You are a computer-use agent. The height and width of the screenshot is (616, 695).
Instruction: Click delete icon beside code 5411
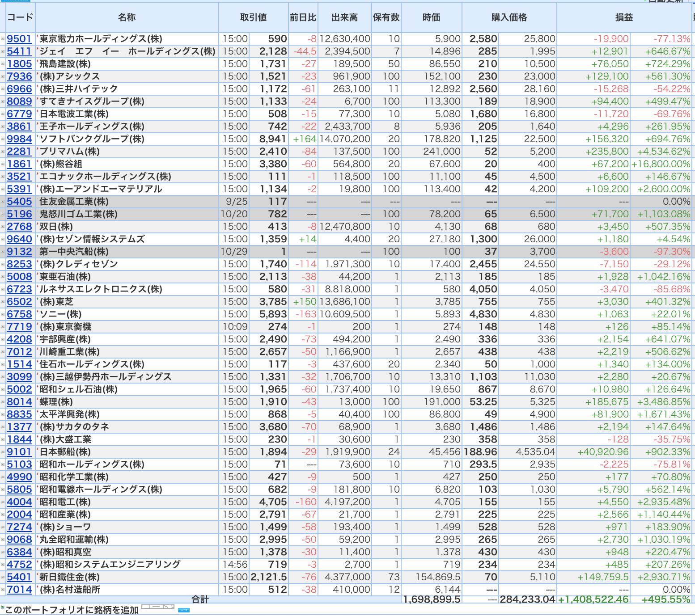coord(3,52)
